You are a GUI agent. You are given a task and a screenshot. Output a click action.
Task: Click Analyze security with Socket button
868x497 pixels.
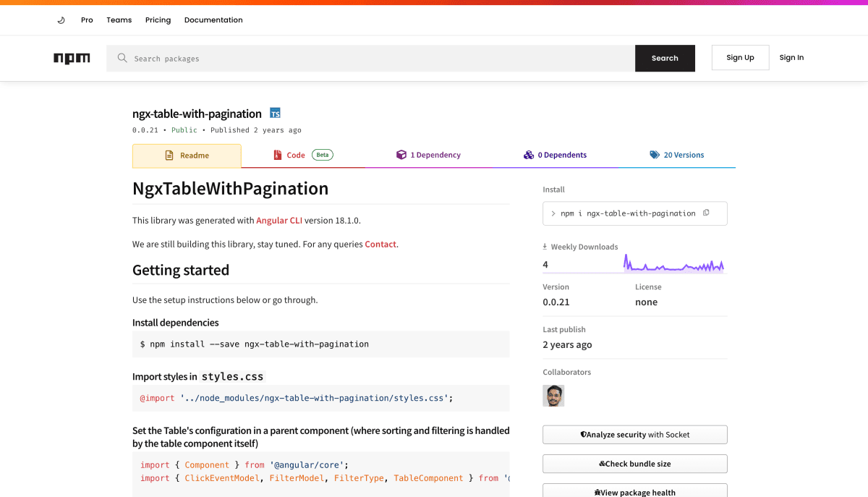pyautogui.click(x=634, y=435)
